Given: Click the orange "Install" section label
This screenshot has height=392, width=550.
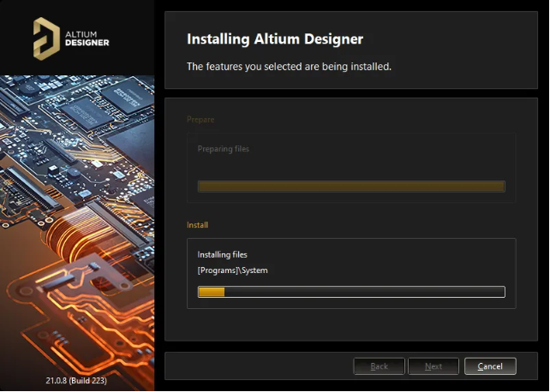Looking at the screenshot, I should [198, 225].
